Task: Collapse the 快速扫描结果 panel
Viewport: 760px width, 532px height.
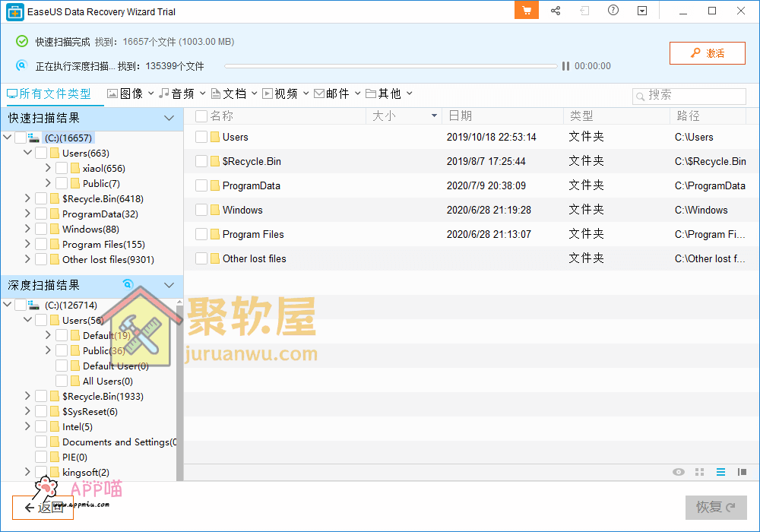Action: 169,119
